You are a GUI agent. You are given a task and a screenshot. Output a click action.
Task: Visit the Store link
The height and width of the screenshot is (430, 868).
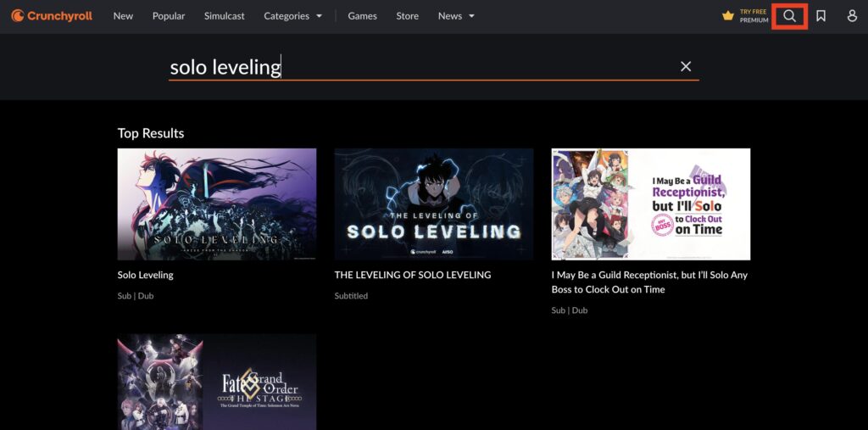coord(408,16)
